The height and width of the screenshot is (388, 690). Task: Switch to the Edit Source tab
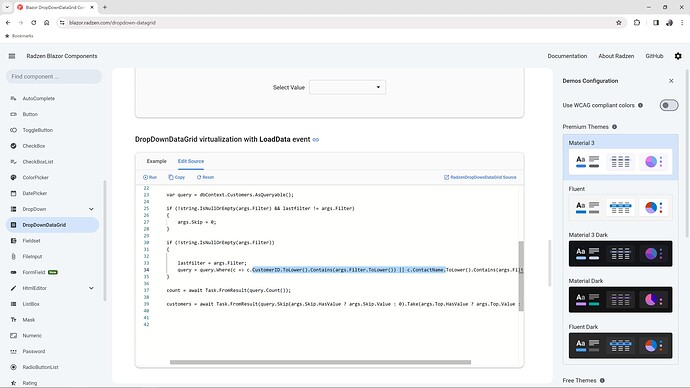click(x=191, y=161)
